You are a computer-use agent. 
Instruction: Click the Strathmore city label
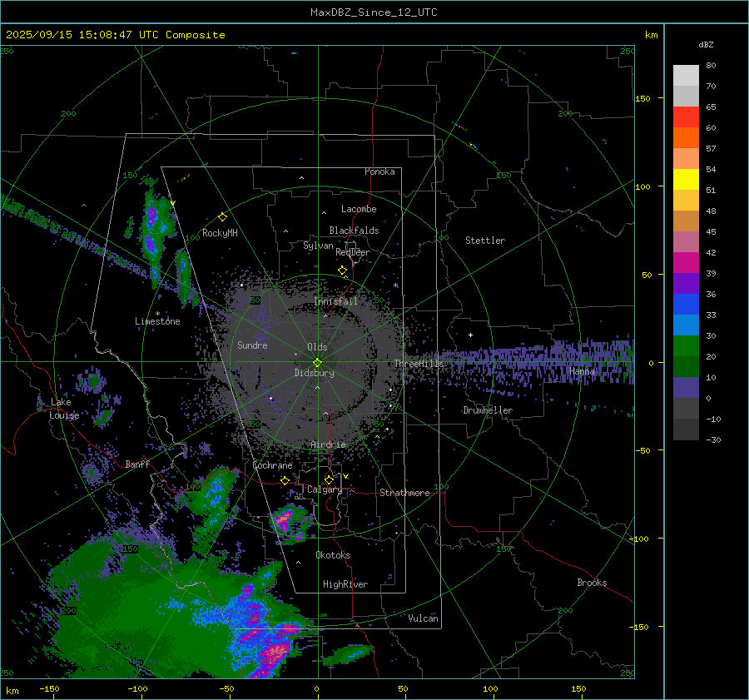click(x=404, y=493)
